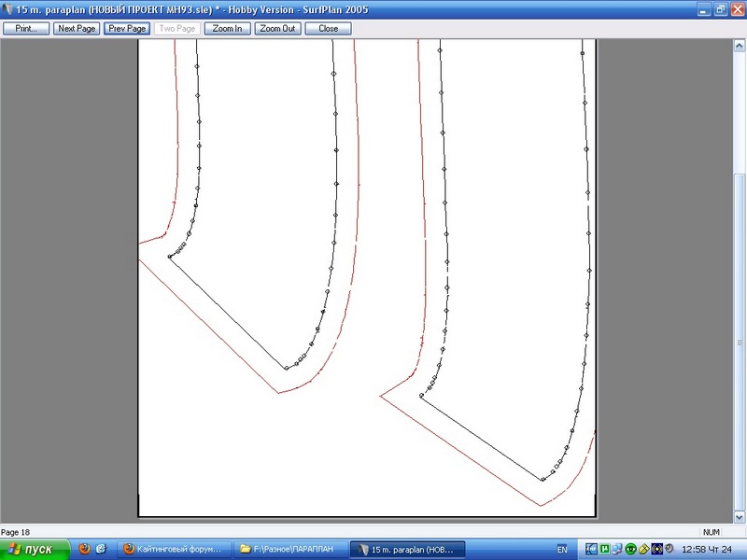Viewport: 747px width, 560px height.
Task: Click the SurfPlan icon in title bar
Action: (x=8, y=9)
